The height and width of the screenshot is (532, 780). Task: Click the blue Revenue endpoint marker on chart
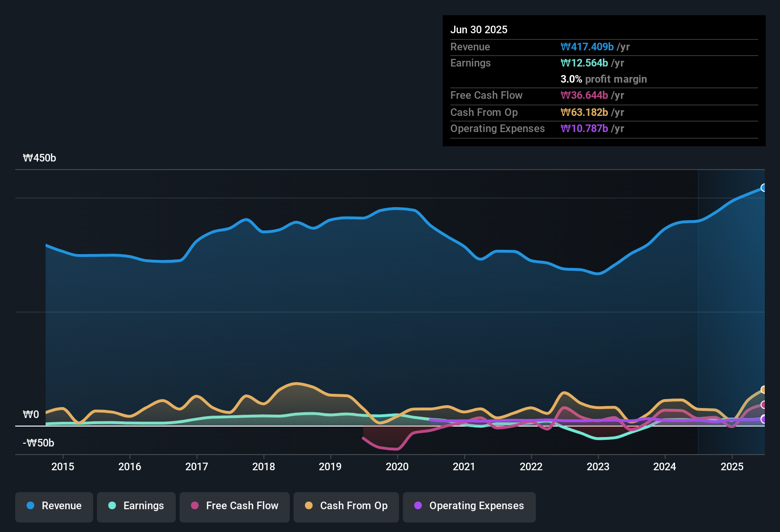pyautogui.click(x=764, y=188)
